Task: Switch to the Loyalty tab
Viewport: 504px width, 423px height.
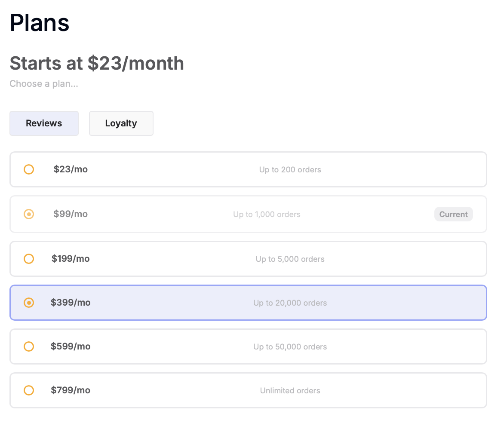Action: click(121, 123)
